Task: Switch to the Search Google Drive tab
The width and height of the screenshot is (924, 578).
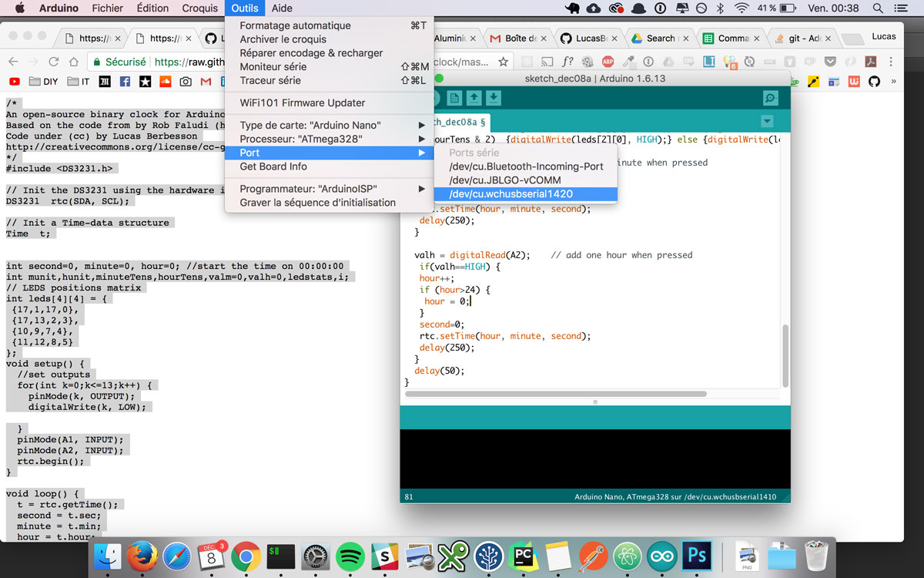Action: click(659, 38)
